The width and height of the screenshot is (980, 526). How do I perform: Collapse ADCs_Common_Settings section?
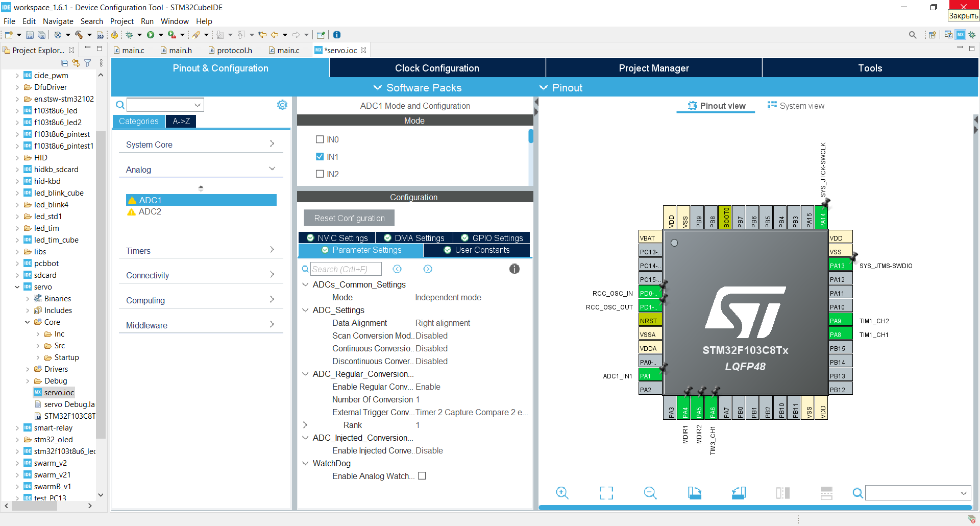click(x=305, y=284)
